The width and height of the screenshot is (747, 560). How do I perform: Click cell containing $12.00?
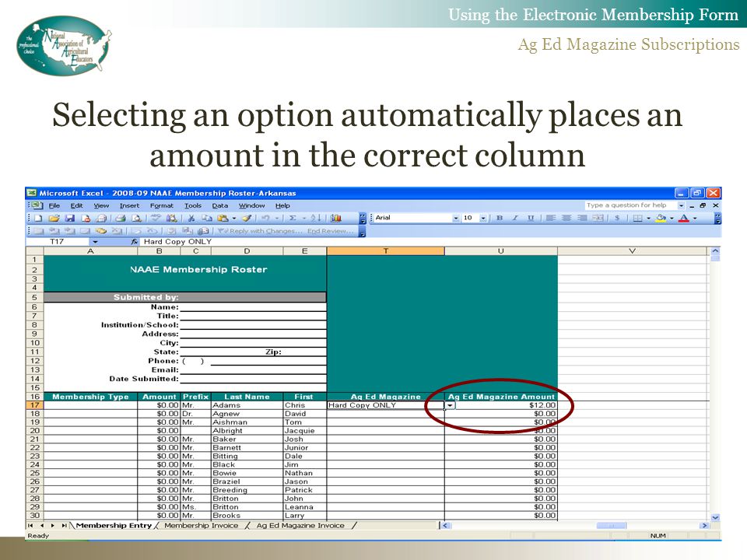pyautogui.click(x=501, y=405)
